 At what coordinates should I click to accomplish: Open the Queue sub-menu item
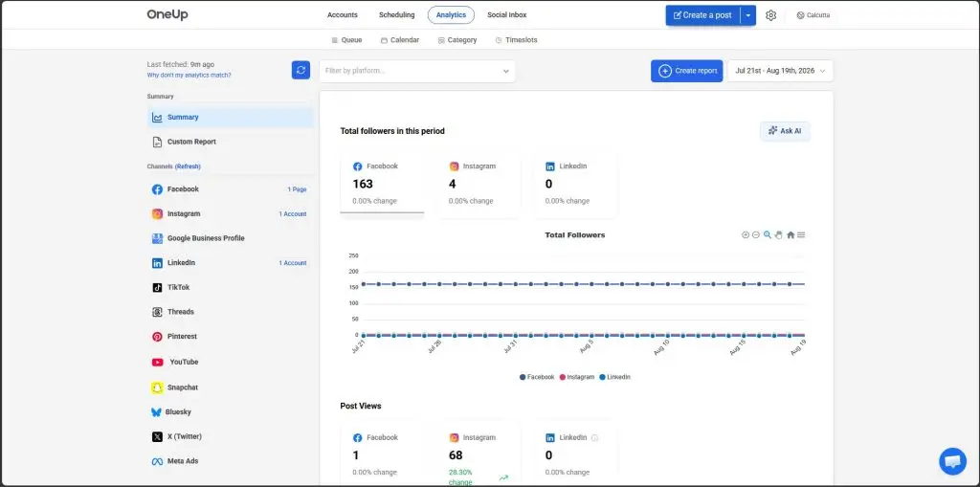(x=346, y=40)
